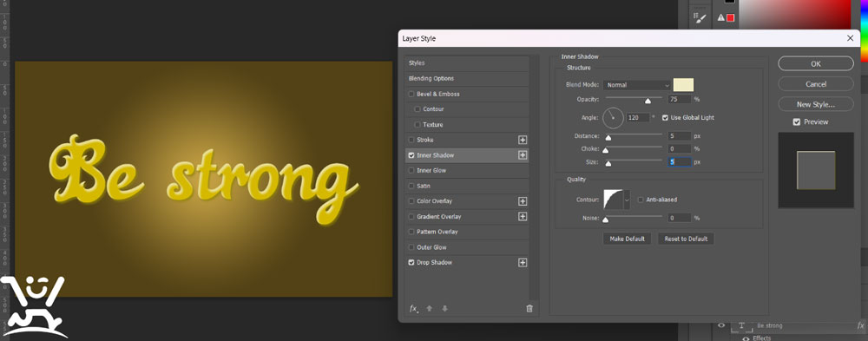Enable the Contour checkbox
The height and width of the screenshot is (341, 868).
418,109
